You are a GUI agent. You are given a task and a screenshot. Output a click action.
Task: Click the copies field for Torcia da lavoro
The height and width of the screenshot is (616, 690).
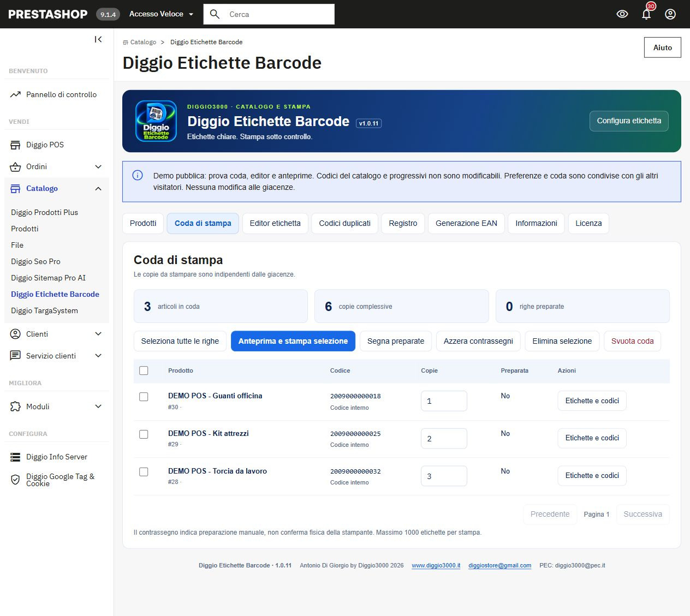(x=444, y=476)
